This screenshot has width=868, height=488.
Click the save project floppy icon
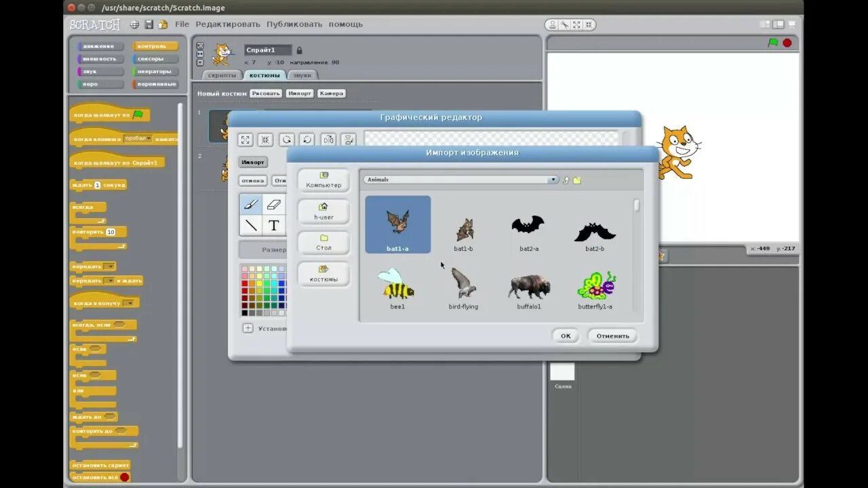coord(149,24)
